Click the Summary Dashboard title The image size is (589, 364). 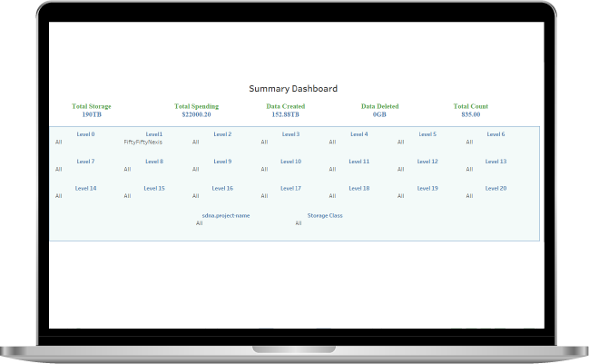[x=293, y=89]
